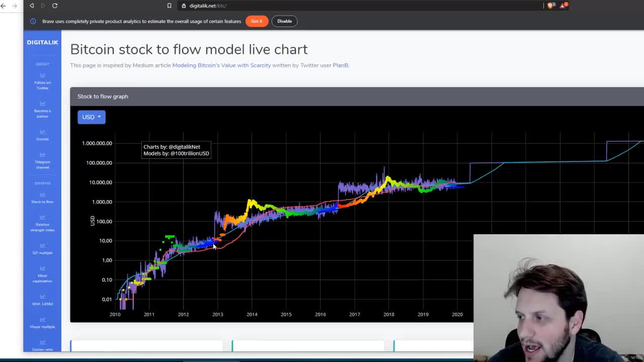644x362 pixels.
Task: Click the Donate sidebar label
Action: click(42, 139)
